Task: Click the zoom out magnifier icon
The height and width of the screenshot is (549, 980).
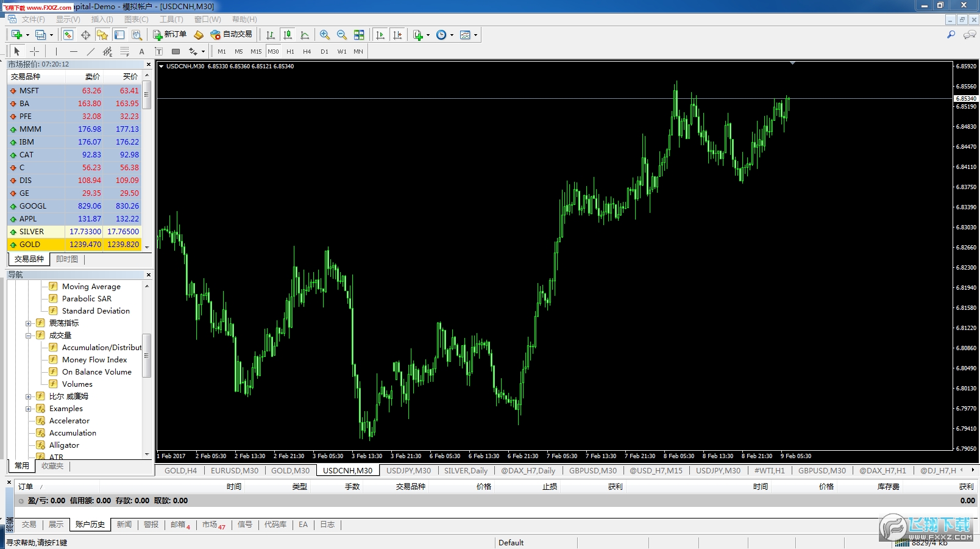Action: pos(342,35)
